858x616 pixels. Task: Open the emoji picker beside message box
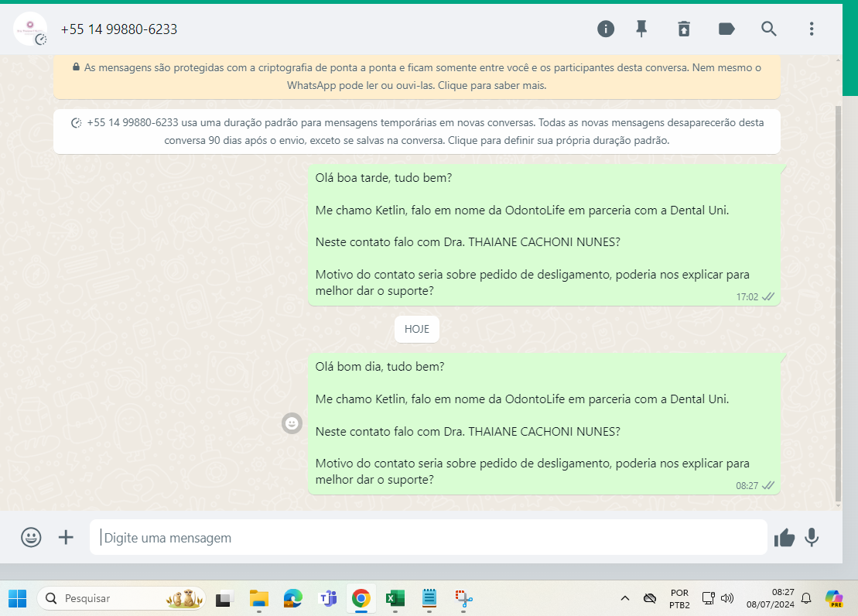pos(31,537)
